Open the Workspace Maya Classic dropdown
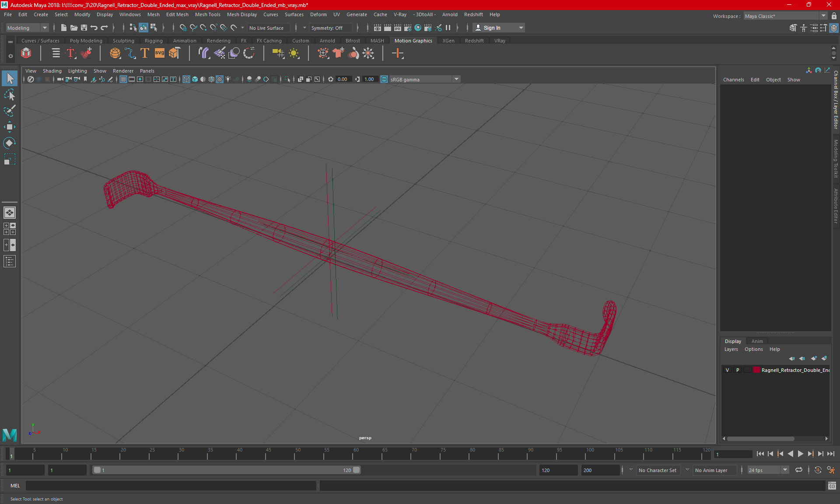The width and height of the screenshot is (840, 504). click(x=785, y=16)
